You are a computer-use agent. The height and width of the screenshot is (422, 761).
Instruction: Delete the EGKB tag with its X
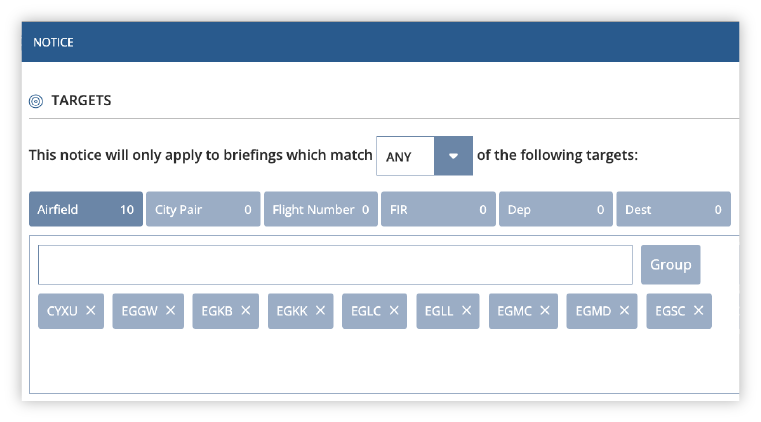tap(246, 310)
